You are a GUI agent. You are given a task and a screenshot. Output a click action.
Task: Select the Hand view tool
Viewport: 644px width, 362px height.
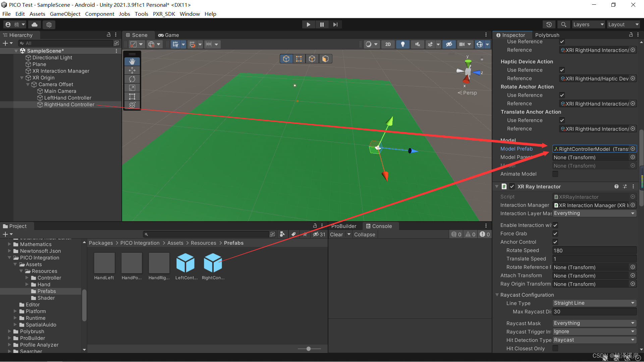[x=132, y=62]
